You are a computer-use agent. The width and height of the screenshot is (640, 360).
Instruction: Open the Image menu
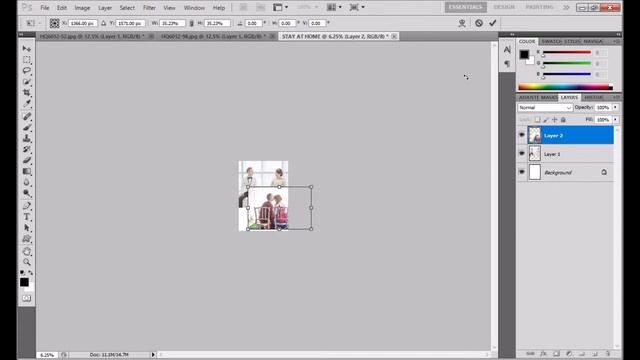pyautogui.click(x=82, y=8)
